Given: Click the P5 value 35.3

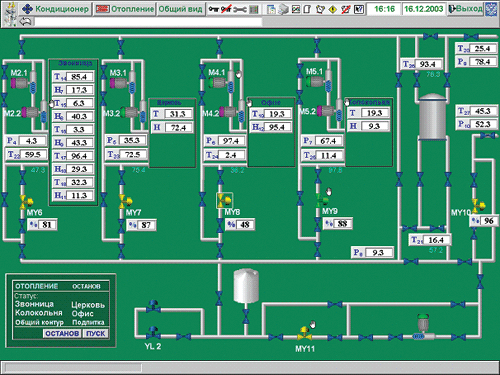Looking at the screenshot, I should coord(132,140).
